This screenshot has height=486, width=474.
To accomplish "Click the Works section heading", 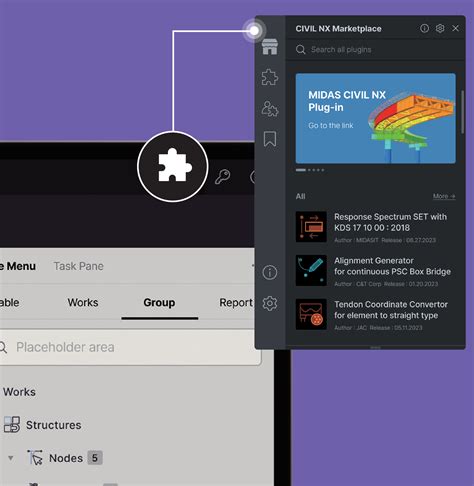I will (x=19, y=392).
